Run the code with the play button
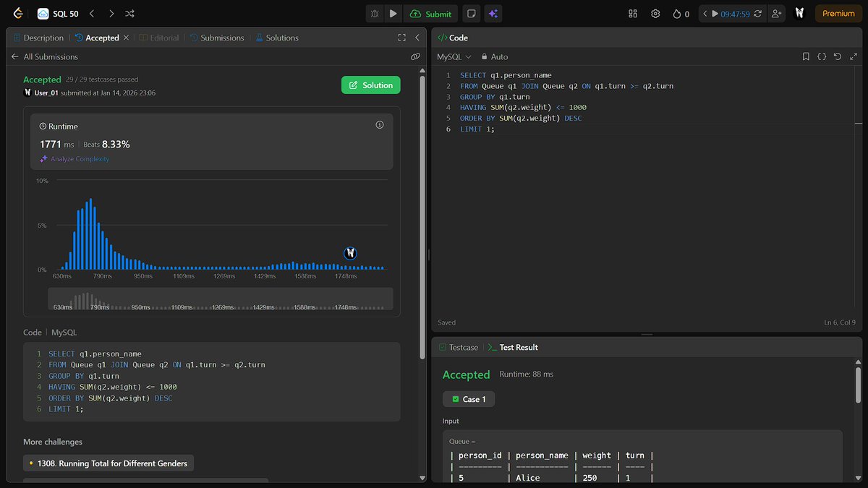Screen dimensions: 868x488 (x=393, y=13)
